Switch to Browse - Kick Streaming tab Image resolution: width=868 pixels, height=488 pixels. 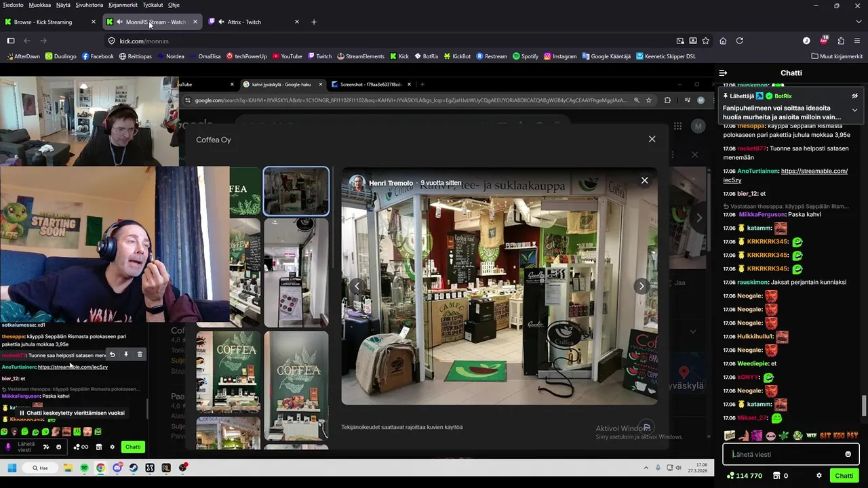tap(49, 22)
